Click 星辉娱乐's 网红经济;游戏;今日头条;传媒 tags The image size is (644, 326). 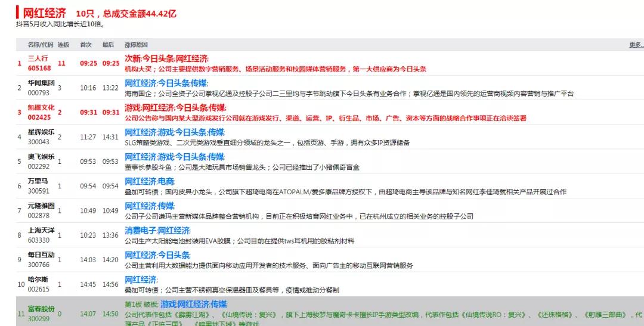[x=175, y=132]
